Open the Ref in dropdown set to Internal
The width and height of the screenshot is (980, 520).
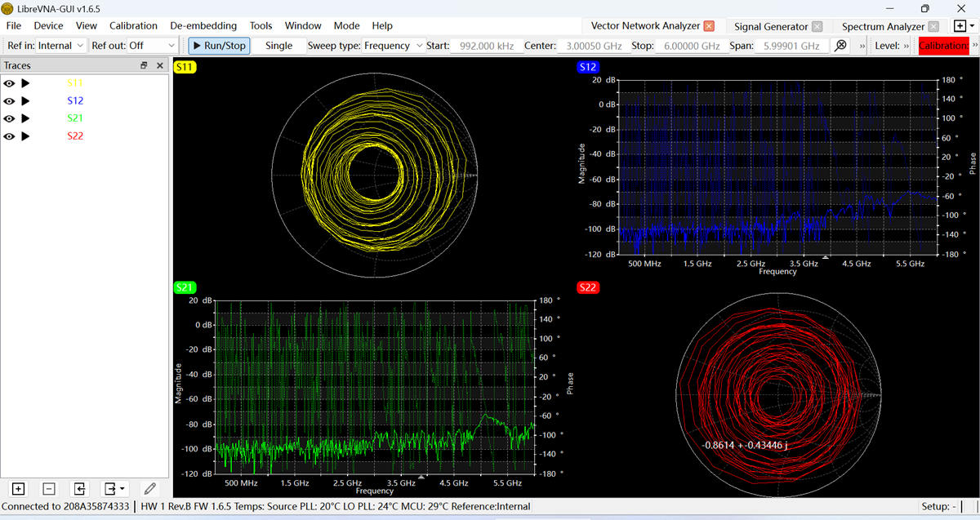point(60,46)
